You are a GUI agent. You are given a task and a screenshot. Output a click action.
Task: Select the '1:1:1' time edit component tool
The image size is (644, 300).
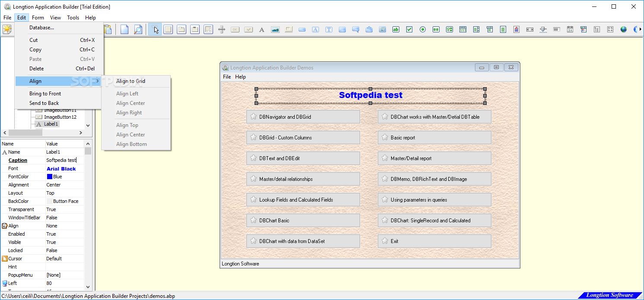[x=463, y=29]
